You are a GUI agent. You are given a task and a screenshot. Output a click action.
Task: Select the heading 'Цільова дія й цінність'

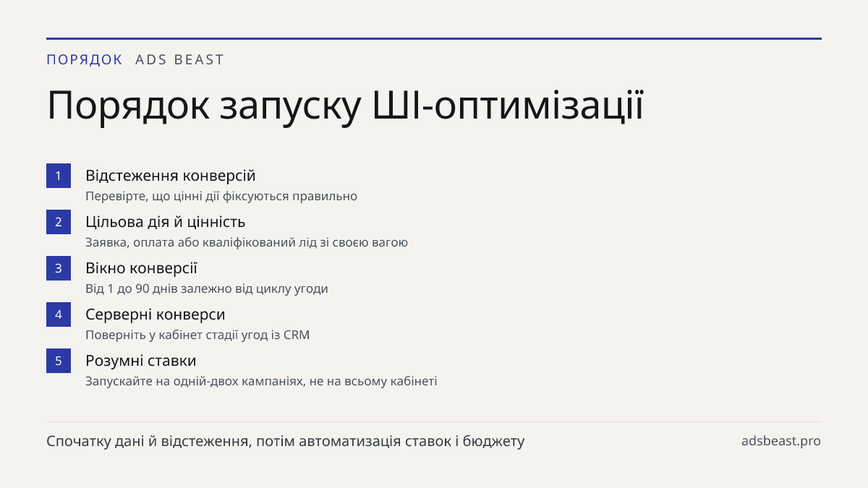tap(166, 222)
